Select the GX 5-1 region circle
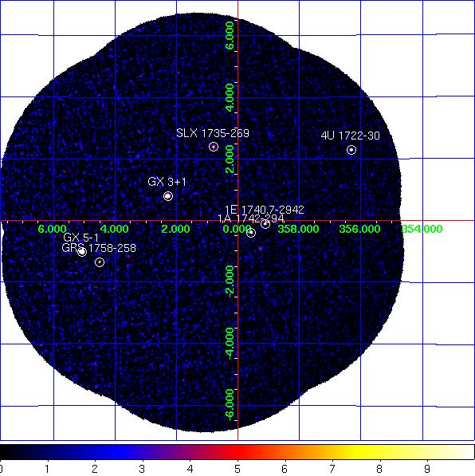Viewport: 475px width, 476px height. tap(82, 252)
